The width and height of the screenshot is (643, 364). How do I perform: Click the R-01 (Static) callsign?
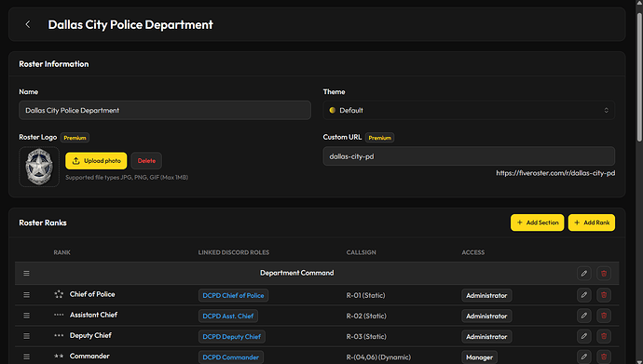coord(365,295)
